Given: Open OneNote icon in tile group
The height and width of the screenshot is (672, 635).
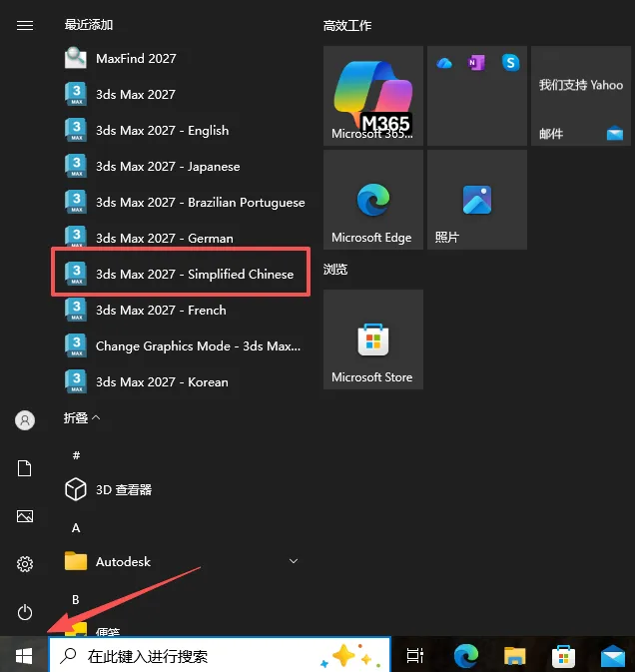Looking at the screenshot, I should (x=476, y=63).
